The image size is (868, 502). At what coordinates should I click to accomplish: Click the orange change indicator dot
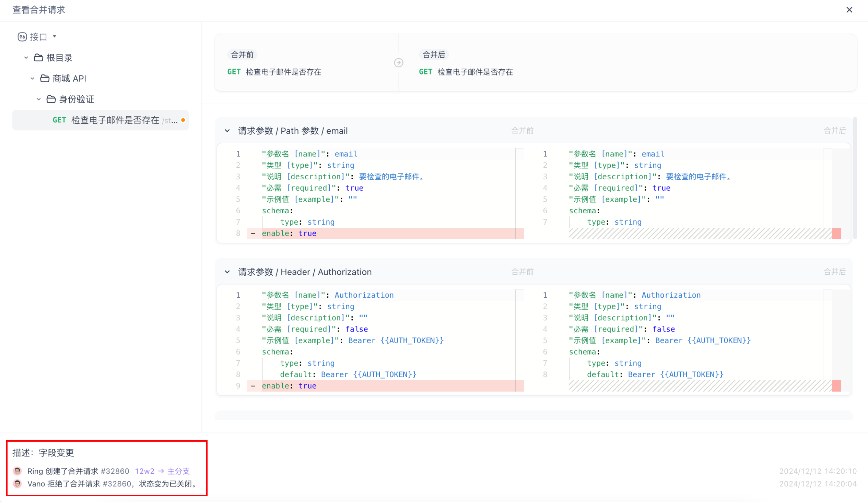coord(183,120)
